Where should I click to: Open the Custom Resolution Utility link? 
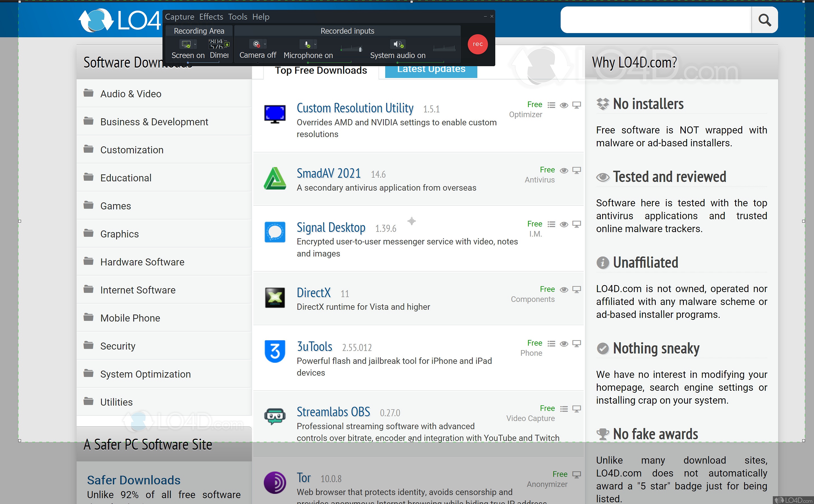pos(355,108)
